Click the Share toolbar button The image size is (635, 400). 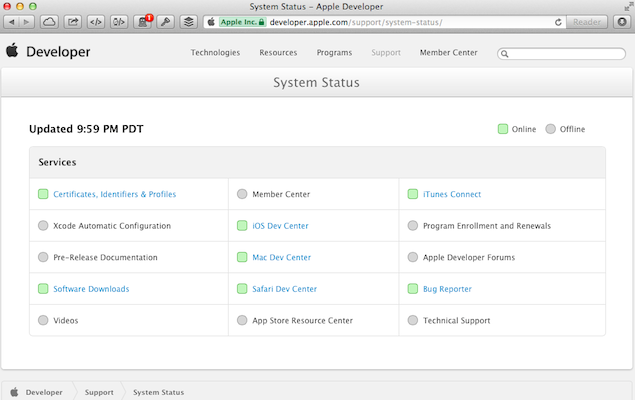[73, 22]
